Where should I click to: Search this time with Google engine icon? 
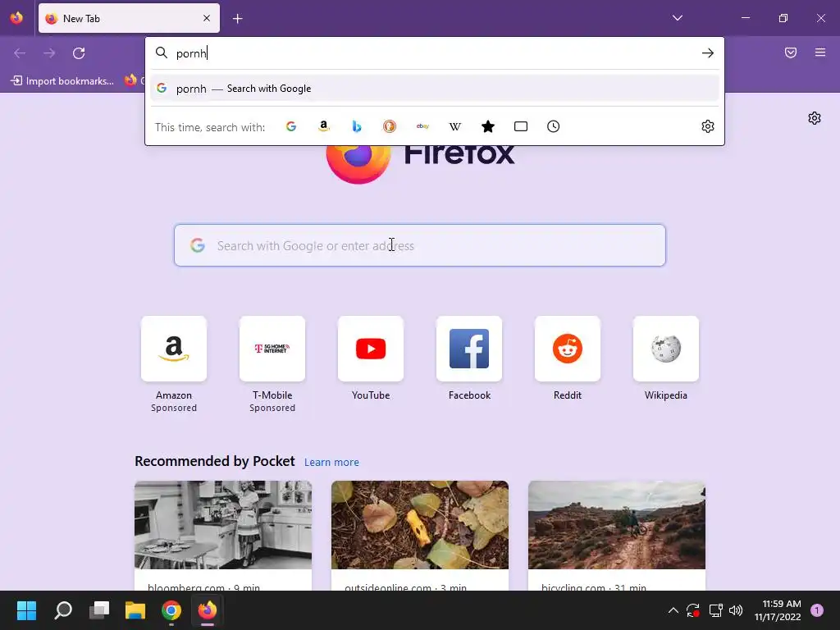coord(291,126)
